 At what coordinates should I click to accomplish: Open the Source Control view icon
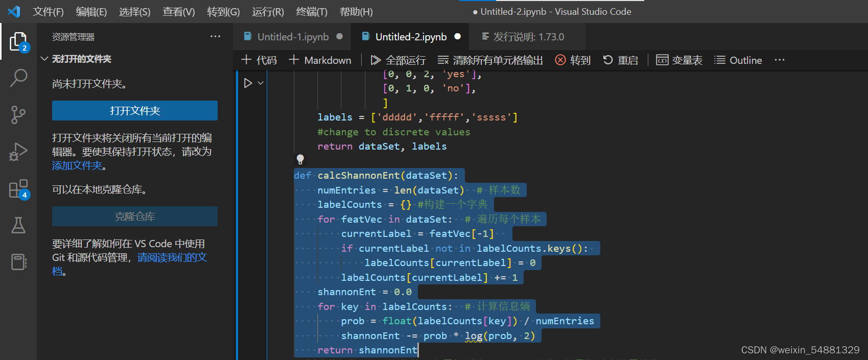(x=18, y=115)
